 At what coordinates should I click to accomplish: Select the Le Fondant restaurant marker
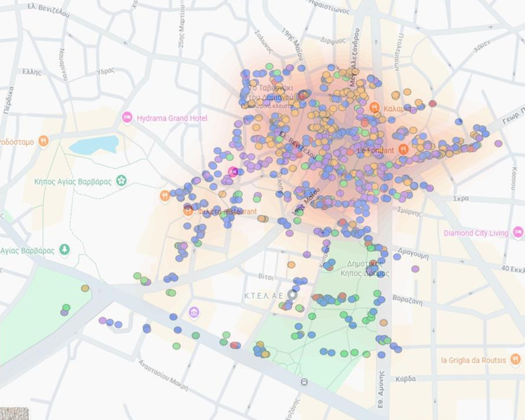pyautogui.click(x=403, y=150)
